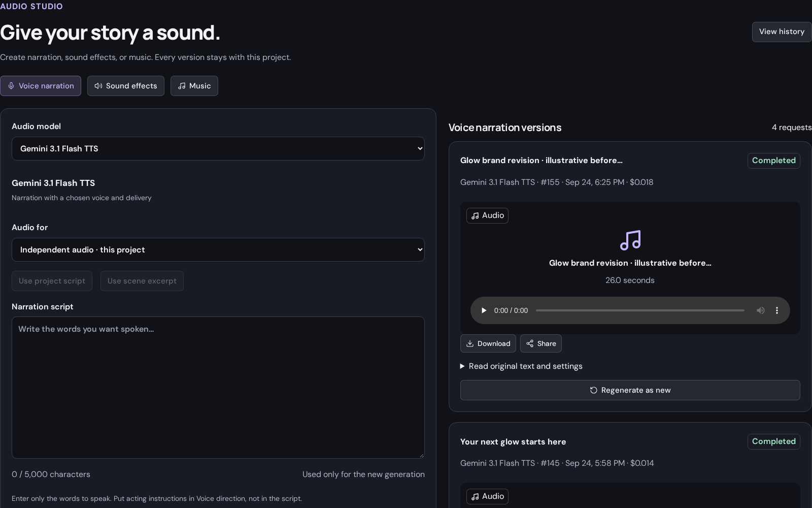This screenshot has height=508, width=812.
Task: Click the Your next glow starts here title
Action: coord(513,442)
